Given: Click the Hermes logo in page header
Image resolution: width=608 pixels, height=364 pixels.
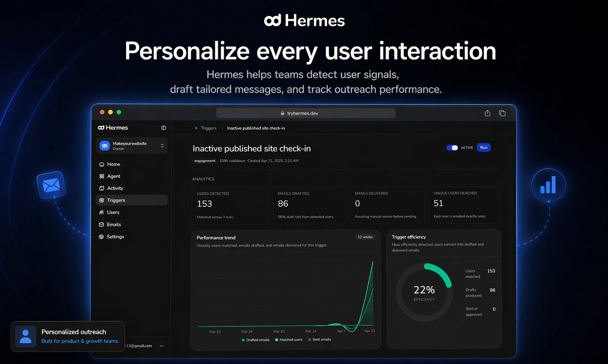Looking at the screenshot, I should coord(304,20).
